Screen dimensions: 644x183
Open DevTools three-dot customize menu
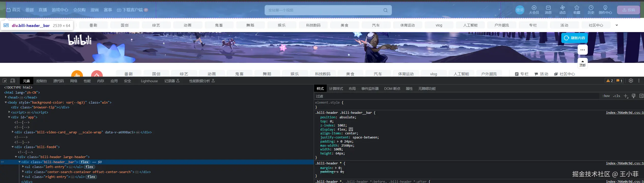(639, 81)
